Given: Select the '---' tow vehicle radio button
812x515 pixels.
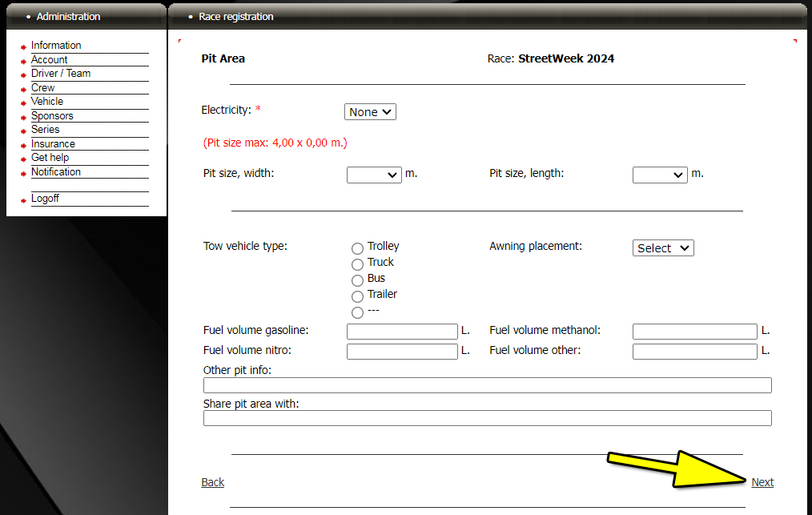Looking at the screenshot, I should (x=357, y=313).
